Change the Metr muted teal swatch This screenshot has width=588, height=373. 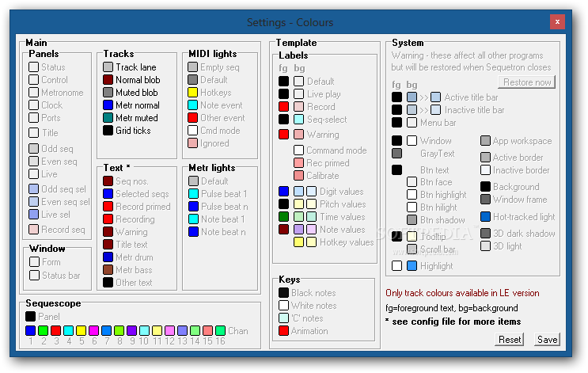click(108, 118)
